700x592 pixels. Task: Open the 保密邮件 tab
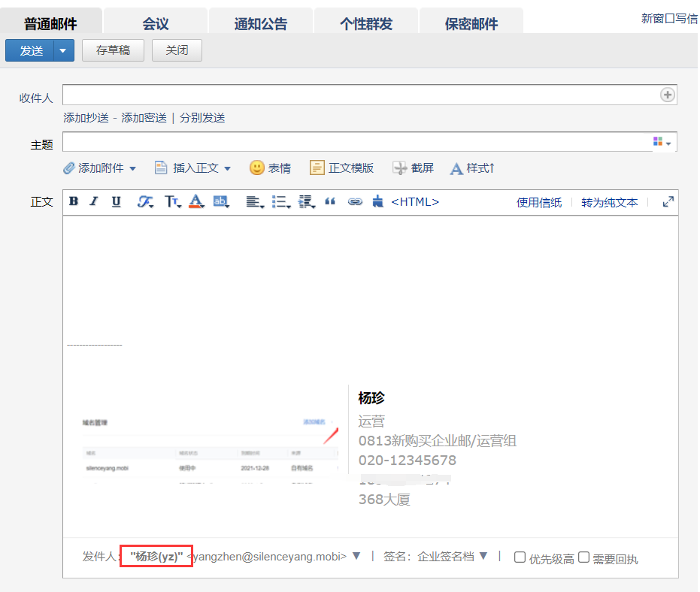[x=471, y=23]
